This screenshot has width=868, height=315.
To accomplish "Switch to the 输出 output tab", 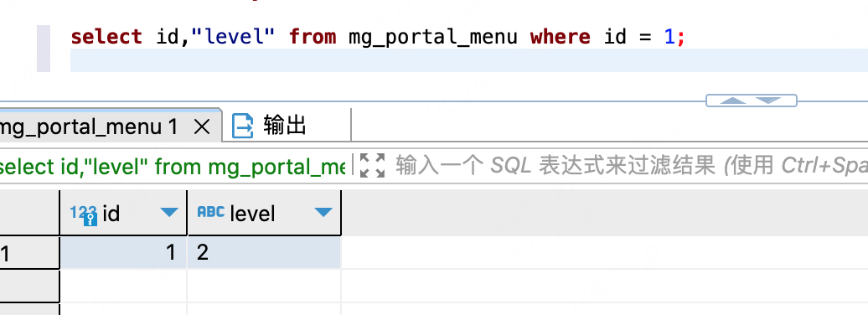I will (269, 127).
